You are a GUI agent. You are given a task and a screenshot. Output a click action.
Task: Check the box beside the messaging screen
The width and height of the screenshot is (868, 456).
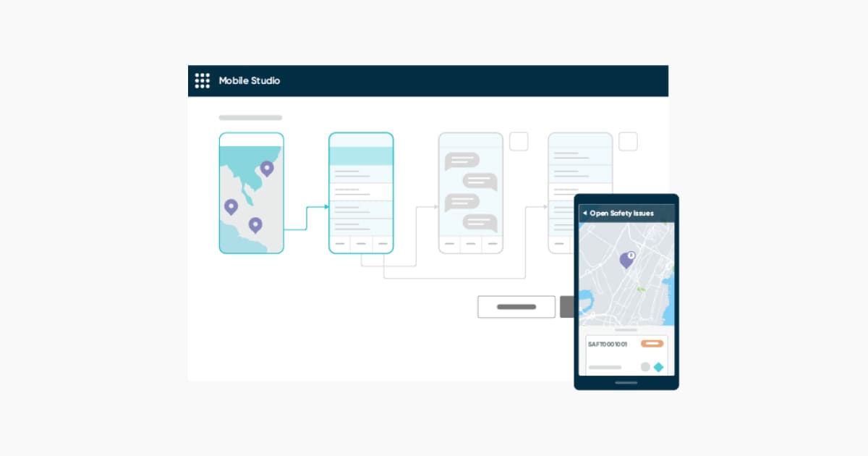pos(519,141)
